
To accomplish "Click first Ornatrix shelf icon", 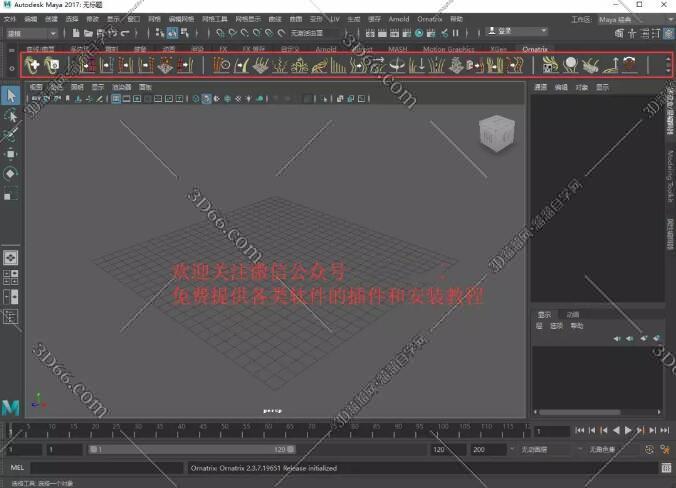I will (x=34, y=65).
